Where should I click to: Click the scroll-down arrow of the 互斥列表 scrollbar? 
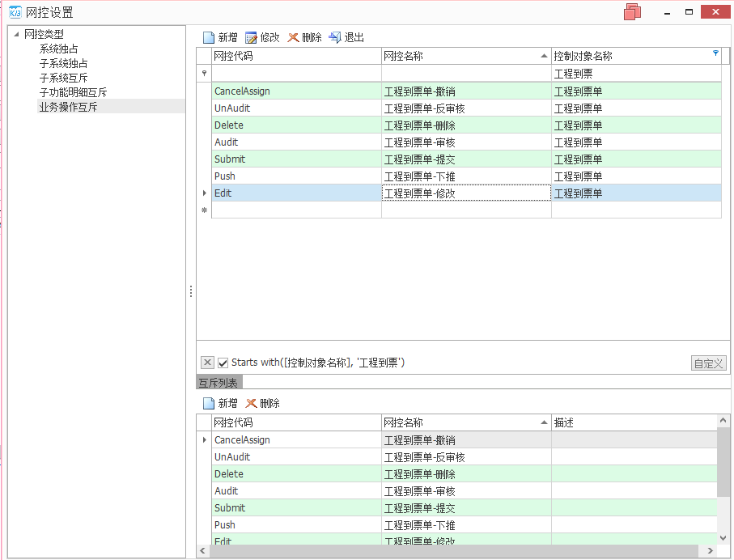pos(723,538)
